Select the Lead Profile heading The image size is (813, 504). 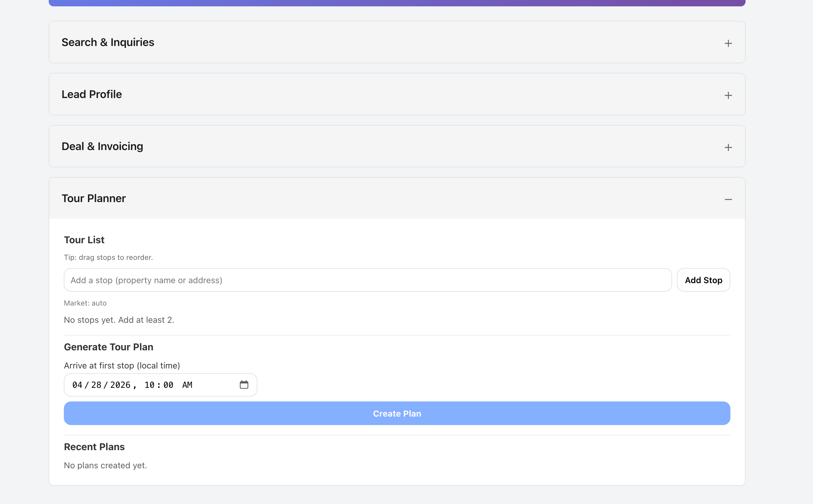(92, 94)
